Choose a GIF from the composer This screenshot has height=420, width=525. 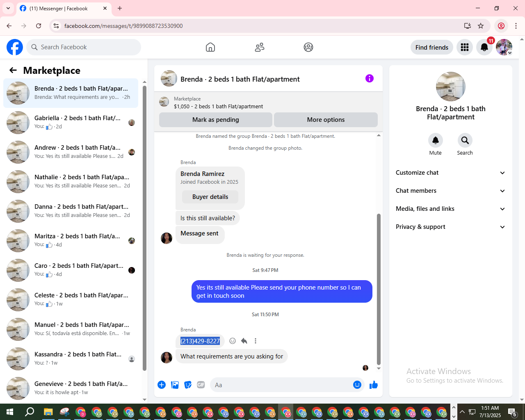pos(201,385)
